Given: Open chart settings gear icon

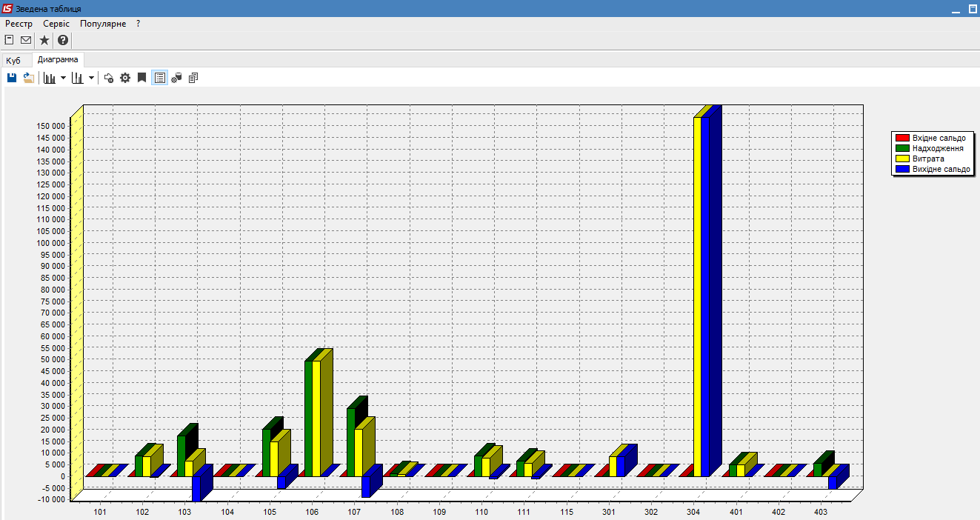Looking at the screenshot, I should pos(125,78).
